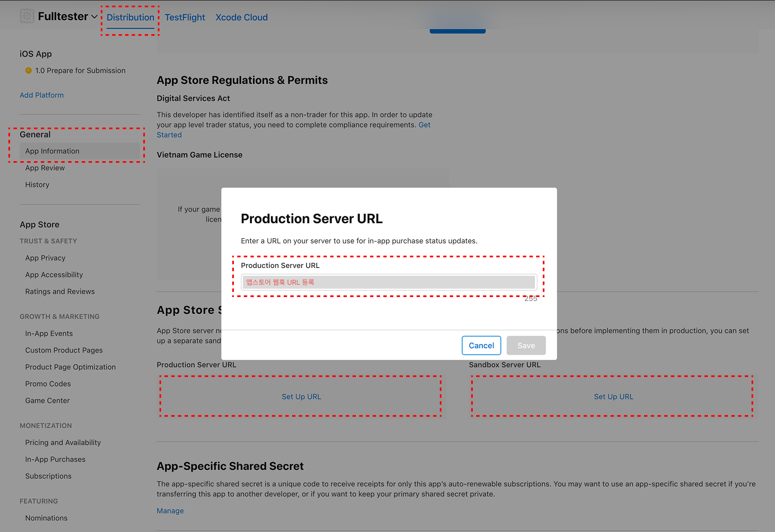Open History in the General section

click(37, 185)
